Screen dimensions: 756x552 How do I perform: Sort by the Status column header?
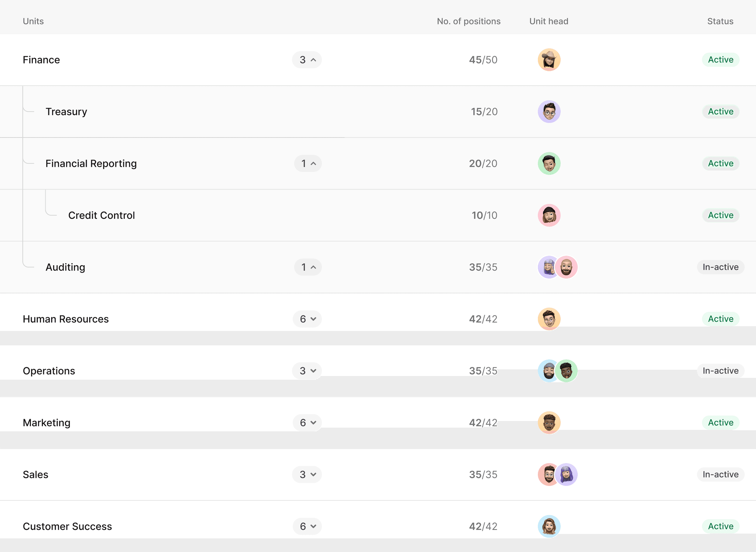719,21
